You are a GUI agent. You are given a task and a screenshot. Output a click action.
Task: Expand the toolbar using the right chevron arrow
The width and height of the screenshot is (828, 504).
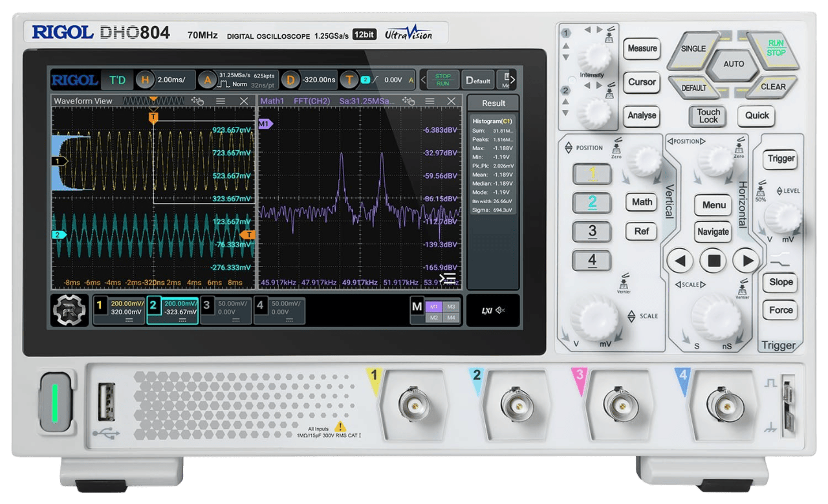click(x=513, y=80)
